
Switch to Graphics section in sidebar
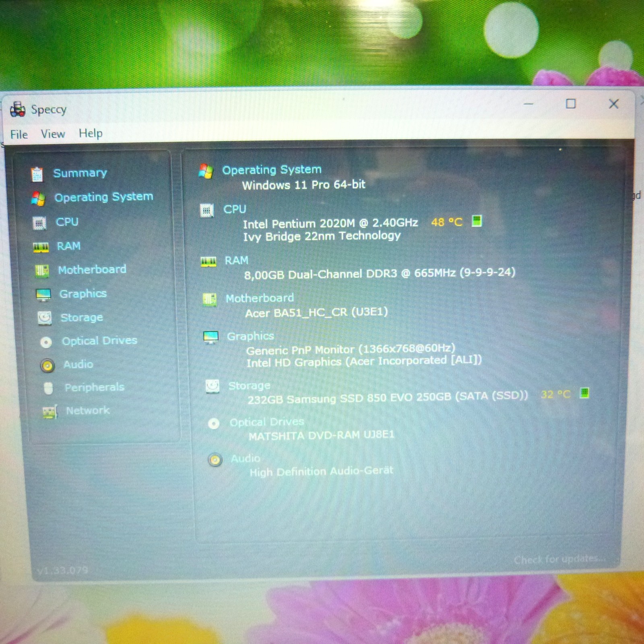[x=83, y=294]
